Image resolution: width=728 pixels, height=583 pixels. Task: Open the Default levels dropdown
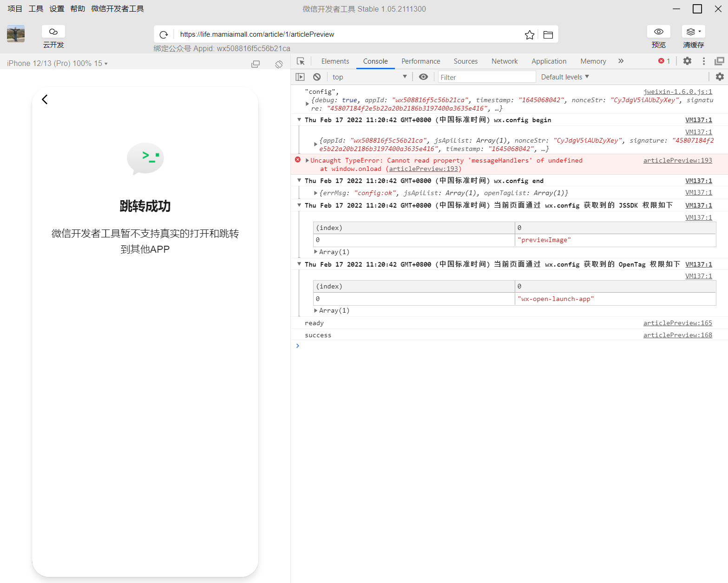pos(565,77)
